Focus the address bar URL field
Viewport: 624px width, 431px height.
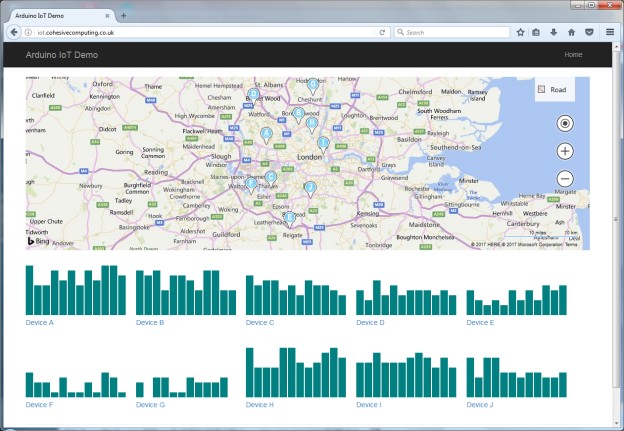click(203, 32)
